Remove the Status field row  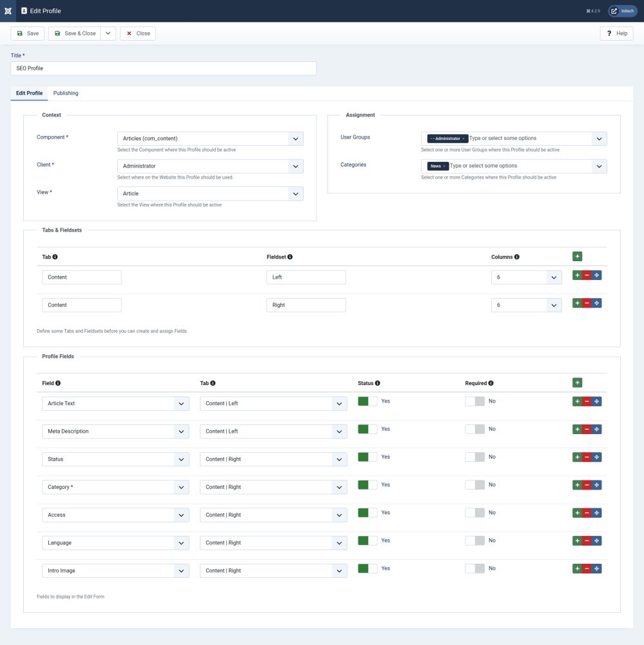pyautogui.click(x=587, y=457)
